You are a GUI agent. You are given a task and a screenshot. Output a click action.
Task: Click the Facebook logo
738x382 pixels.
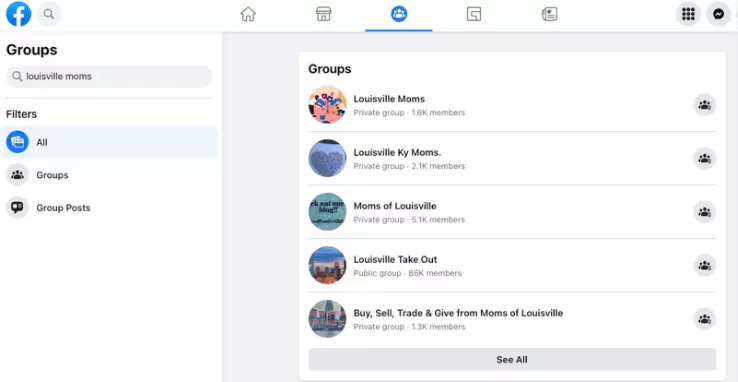coord(18,14)
